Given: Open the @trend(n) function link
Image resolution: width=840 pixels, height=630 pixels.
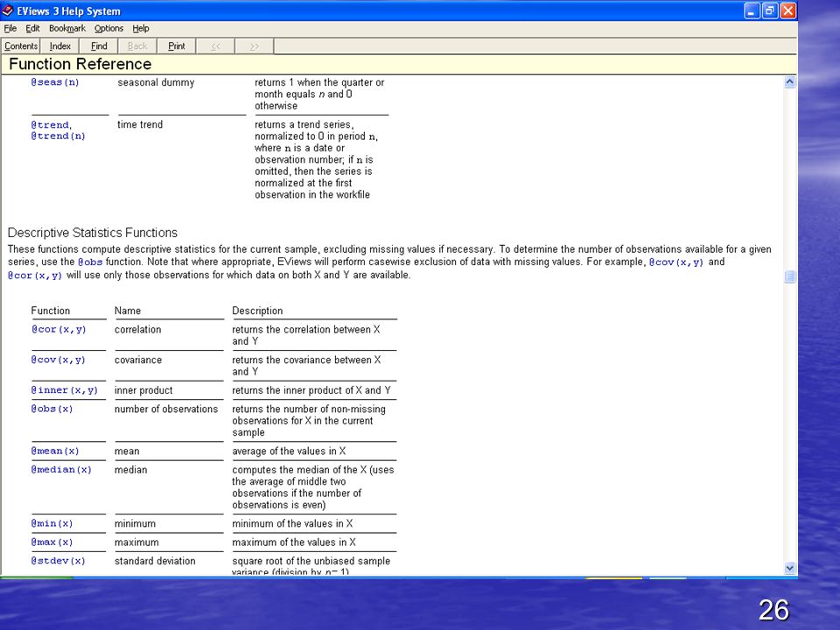Looking at the screenshot, I should [x=58, y=136].
